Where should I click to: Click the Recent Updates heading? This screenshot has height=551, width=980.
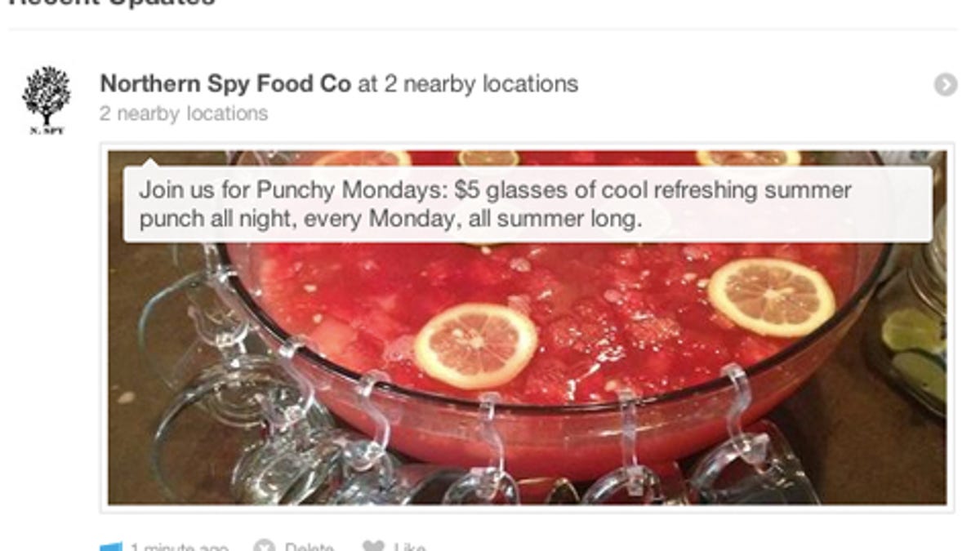click(112, 2)
